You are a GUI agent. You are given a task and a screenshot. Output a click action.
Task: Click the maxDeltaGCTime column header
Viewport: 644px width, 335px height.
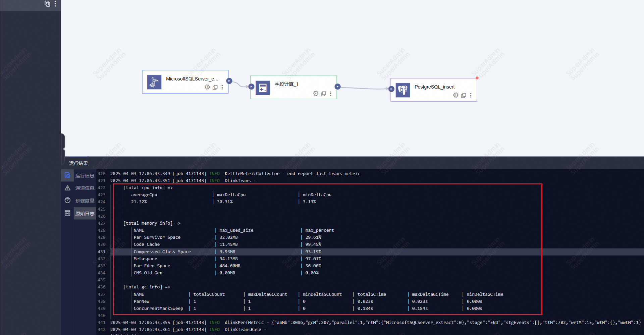pyautogui.click(x=430, y=294)
